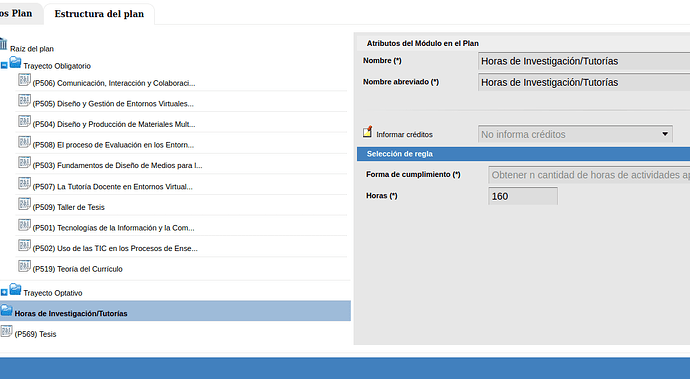Select highlighted Horas de Investigación/Tutorías node
This screenshot has height=379, width=690.
[x=175, y=311]
